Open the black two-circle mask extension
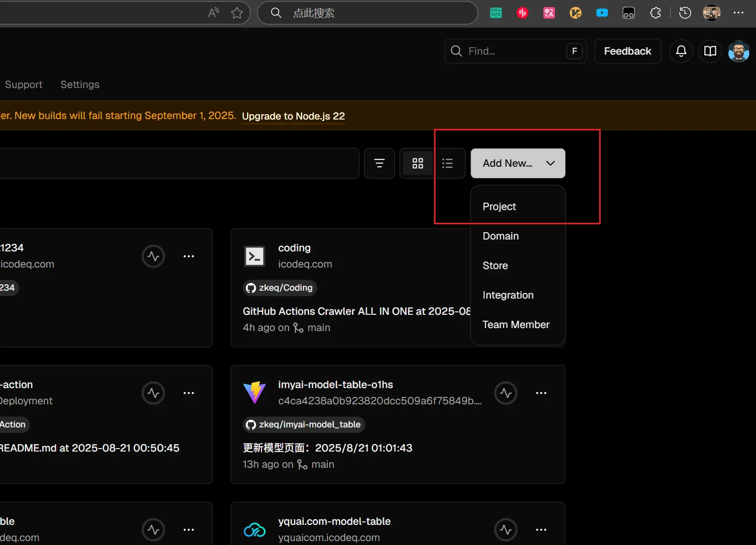The height and width of the screenshot is (545, 756). point(629,13)
